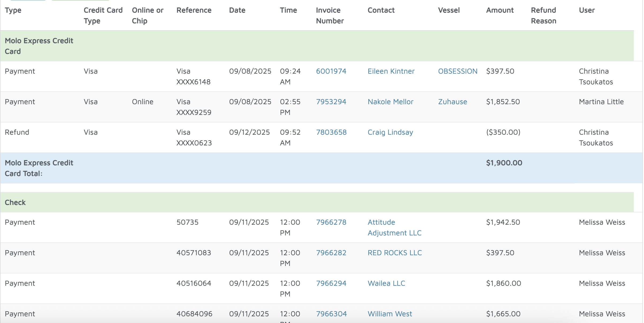The width and height of the screenshot is (644, 323).
Task: Open invoice number 7803658
Action: 331,132
